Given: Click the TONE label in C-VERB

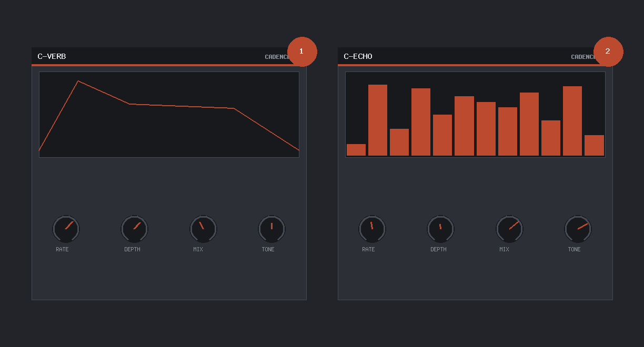Looking at the screenshot, I should [x=268, y=249].
